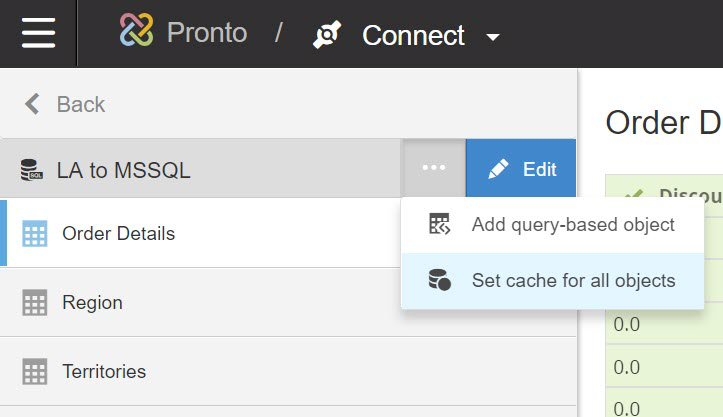Choose Set cache for all objects
Screen dimensions: 723x417
572,281
